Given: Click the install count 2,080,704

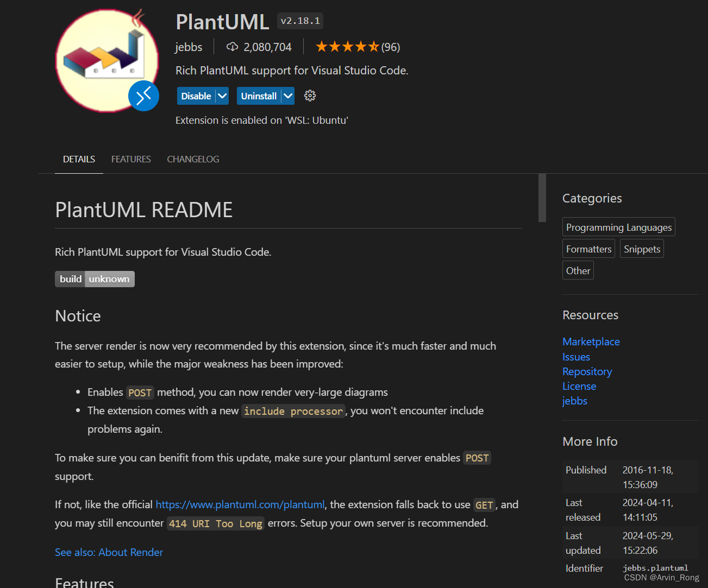Looking at the screenshot, I should (x=267, y=47).
